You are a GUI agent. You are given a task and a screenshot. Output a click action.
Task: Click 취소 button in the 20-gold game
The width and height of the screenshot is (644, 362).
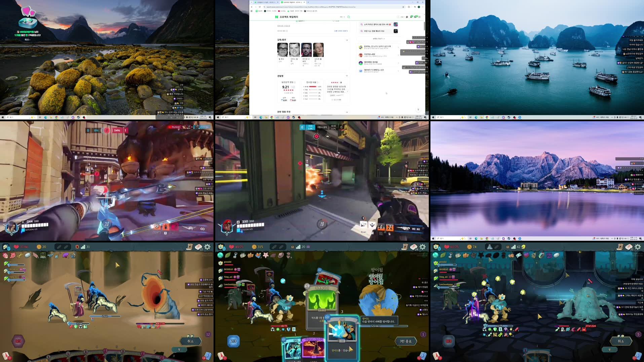(190, 341)
